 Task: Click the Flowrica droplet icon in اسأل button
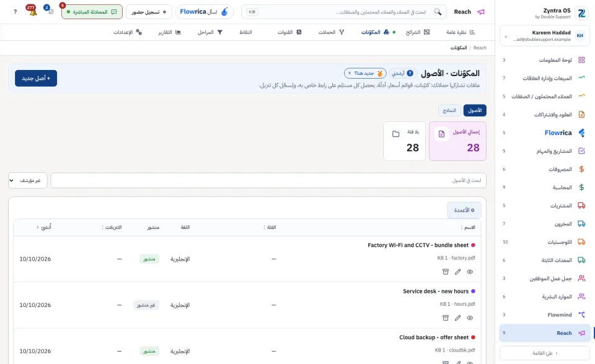224,12
